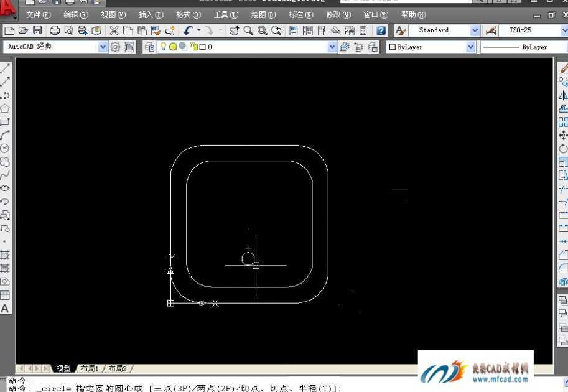Screen dimensions: 568x392
Task: Open the ByLayer linetype dropdown
Action: coord(524,47)
